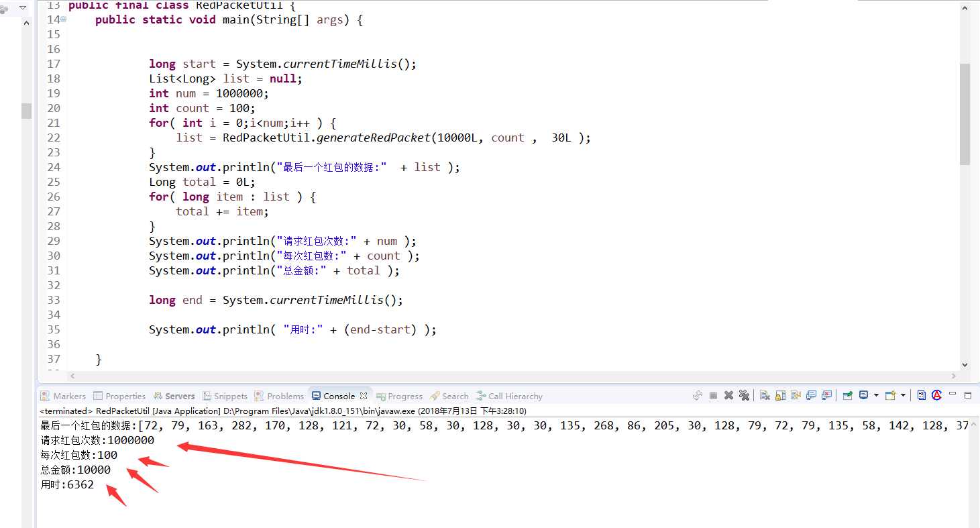
Task: Click the gray icon in the left panel header
Action: tap(5, 8)
